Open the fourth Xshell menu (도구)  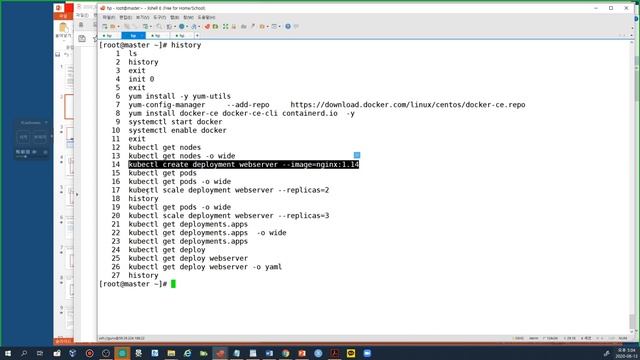[x=160, y=18]
